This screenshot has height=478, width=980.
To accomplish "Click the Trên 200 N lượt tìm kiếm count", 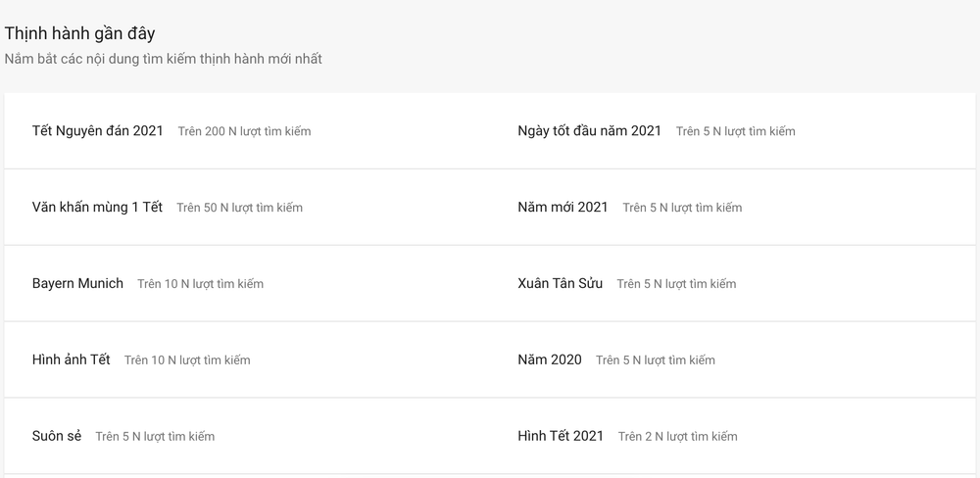I will 244,131.
